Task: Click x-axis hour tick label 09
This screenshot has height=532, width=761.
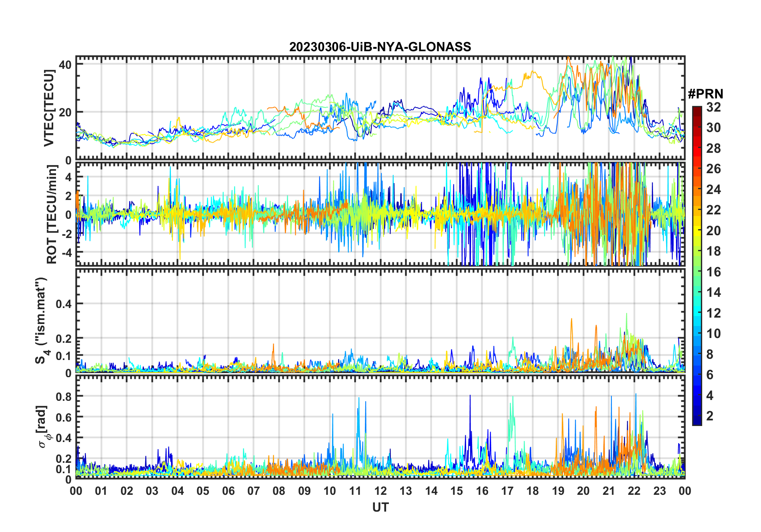Action: point(304,491)
